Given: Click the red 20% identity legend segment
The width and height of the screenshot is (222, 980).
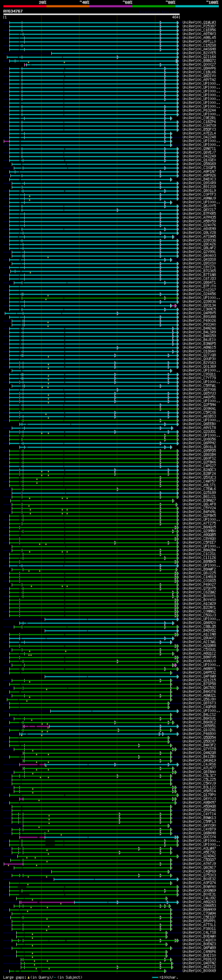Looking at the screenshot, I should coord(25,7).
